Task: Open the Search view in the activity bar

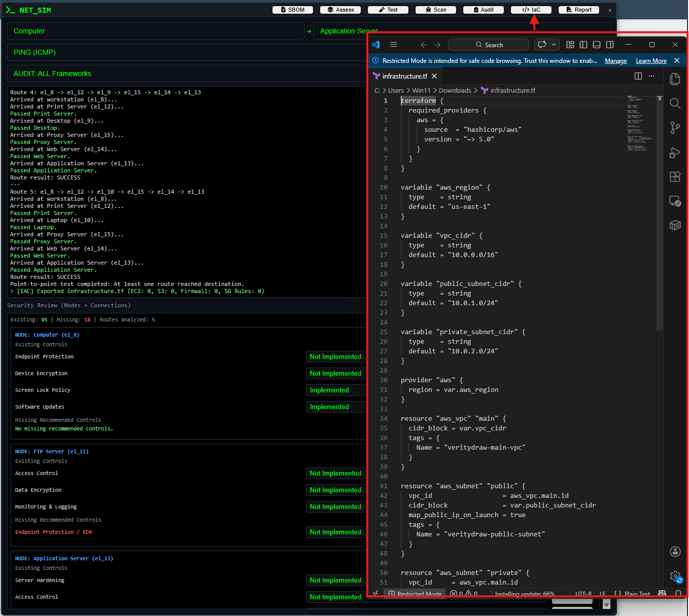Action: (675, 103)
